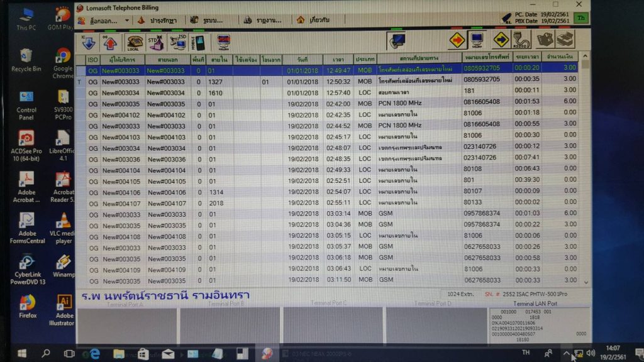Select the STD long-distance calls icon
Viewport: 644px width, 362px height.
(155, 43)
